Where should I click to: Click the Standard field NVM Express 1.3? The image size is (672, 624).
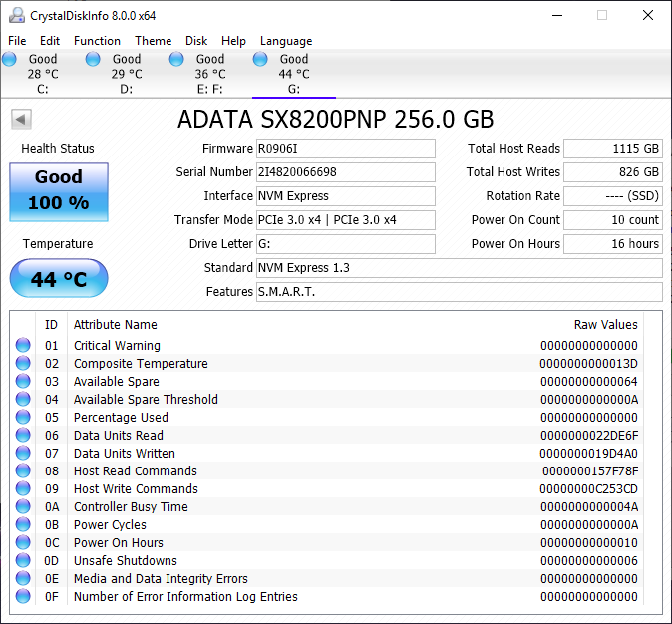(x=460, y=268)
